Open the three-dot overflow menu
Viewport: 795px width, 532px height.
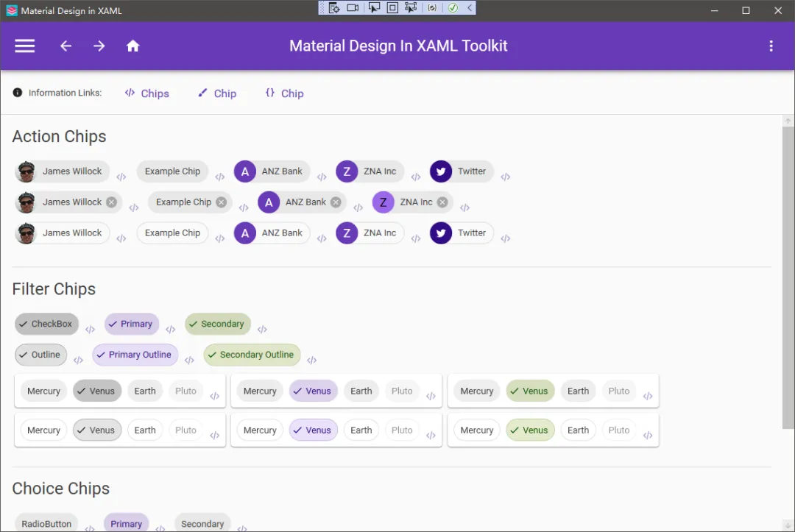771,46
